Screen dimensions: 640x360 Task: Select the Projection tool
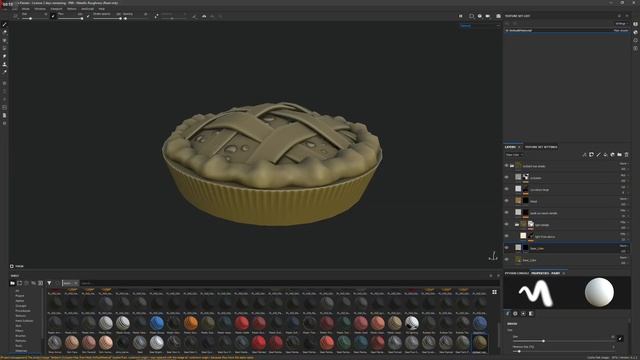4,40
